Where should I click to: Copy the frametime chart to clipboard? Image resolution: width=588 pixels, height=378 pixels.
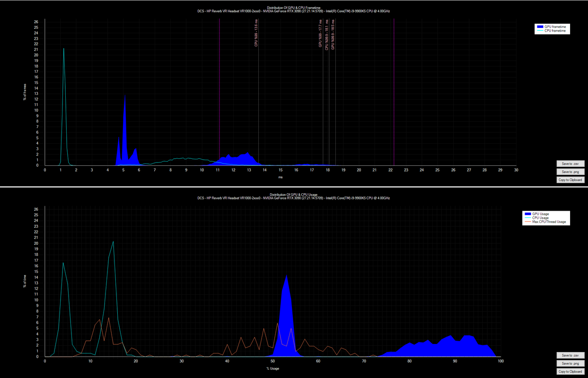coord(571,180)
